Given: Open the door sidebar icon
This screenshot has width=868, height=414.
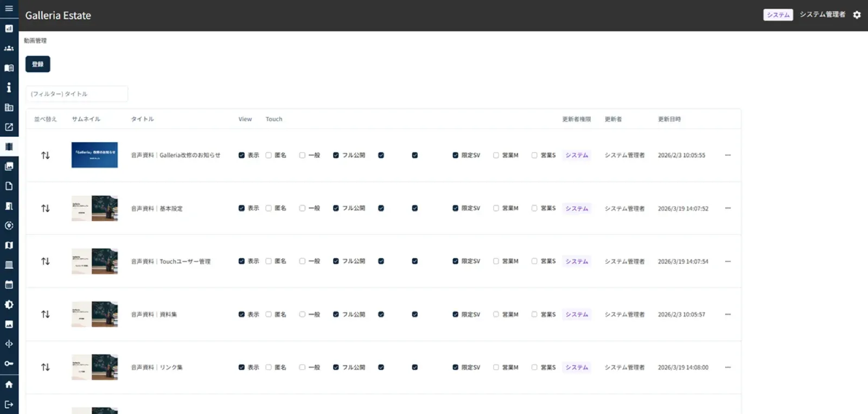Looking at the screenshot, I should pyautogui.click(x=9, y=206).
